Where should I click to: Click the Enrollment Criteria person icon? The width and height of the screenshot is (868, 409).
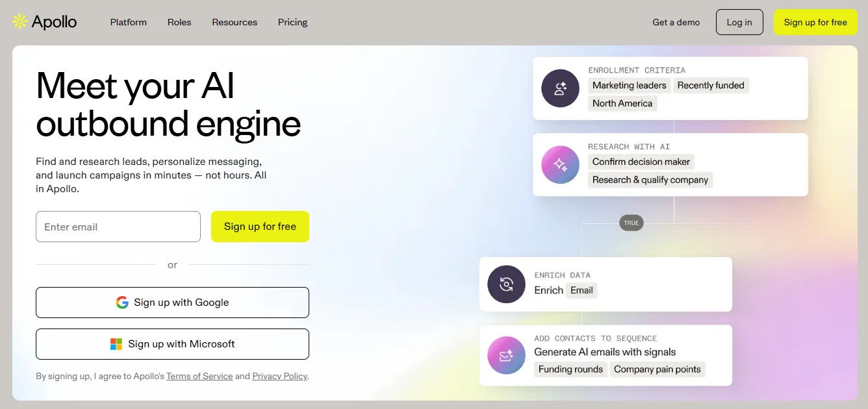coord(560,88)
